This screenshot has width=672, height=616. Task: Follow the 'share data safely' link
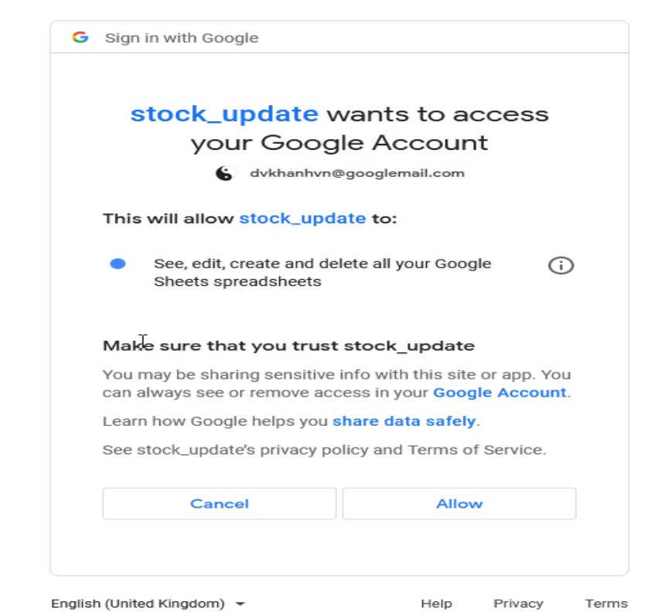pos(404,421)
